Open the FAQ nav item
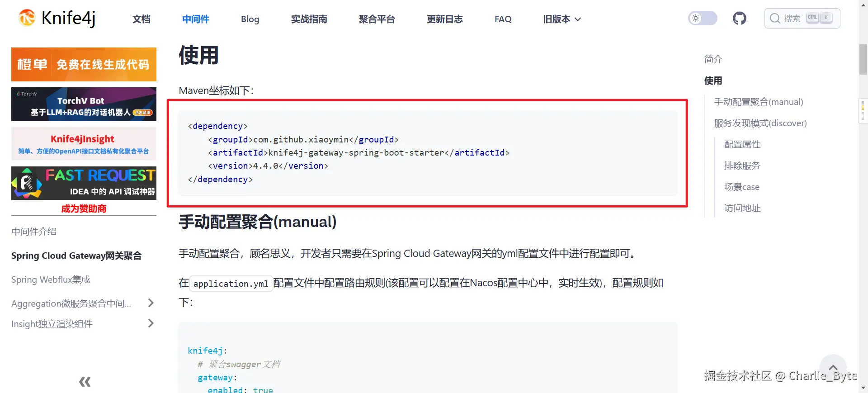 coord(503,19)
